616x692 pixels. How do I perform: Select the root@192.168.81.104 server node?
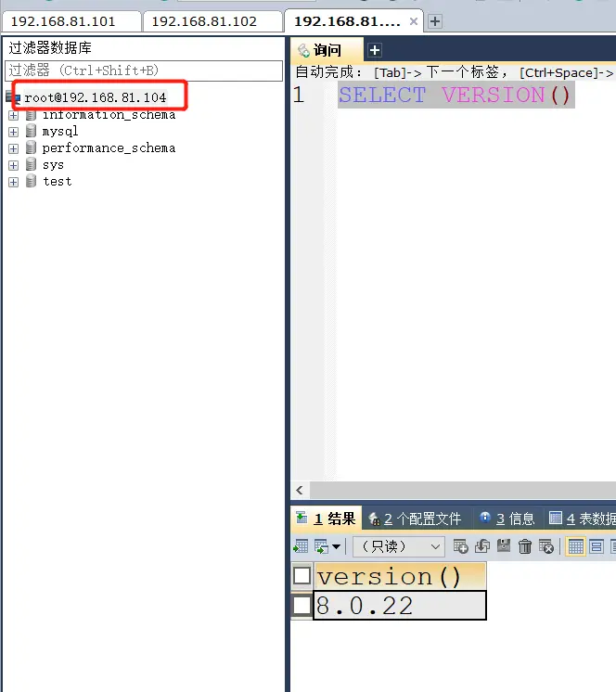(x=96, y=97)
